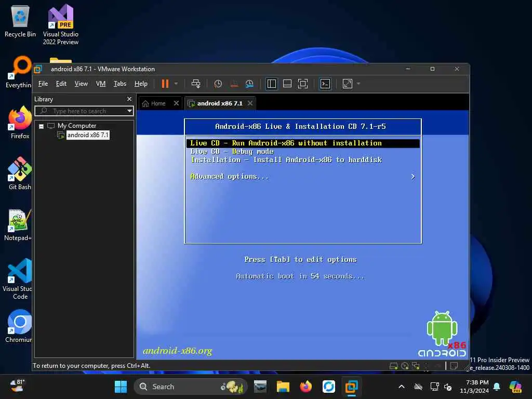Viewport: 532px width, 399px height.
Task: Open the File menu
Action: click(43, 84)
